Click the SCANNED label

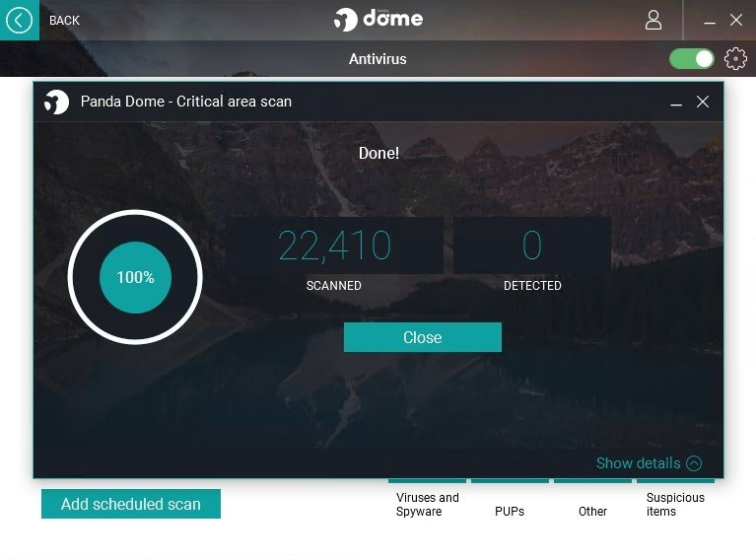pos(333,286)
